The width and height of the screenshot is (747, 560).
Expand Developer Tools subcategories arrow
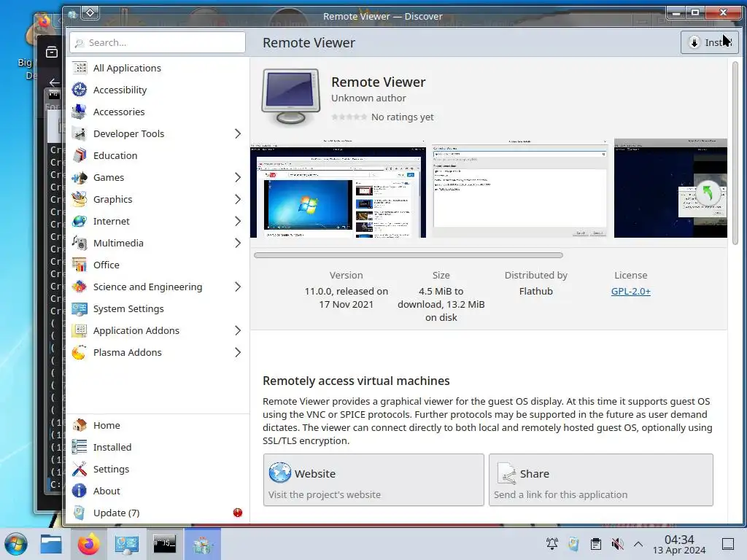[238, 134]
